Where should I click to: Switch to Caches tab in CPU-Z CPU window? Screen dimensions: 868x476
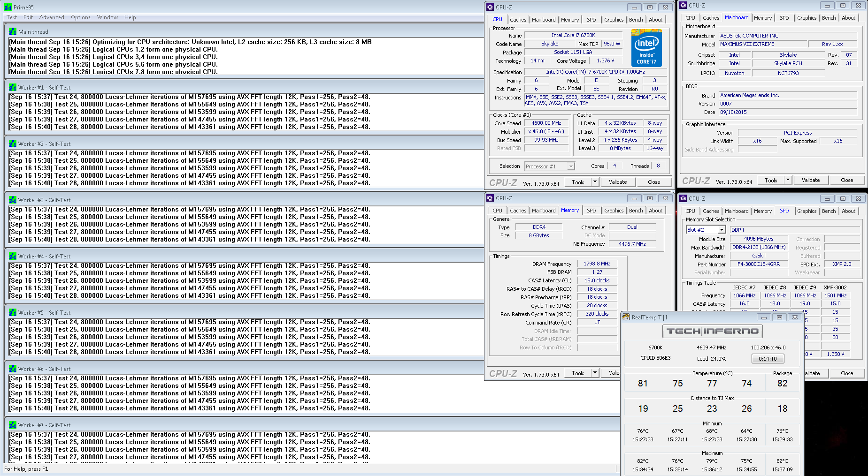[x=518, y=20]
